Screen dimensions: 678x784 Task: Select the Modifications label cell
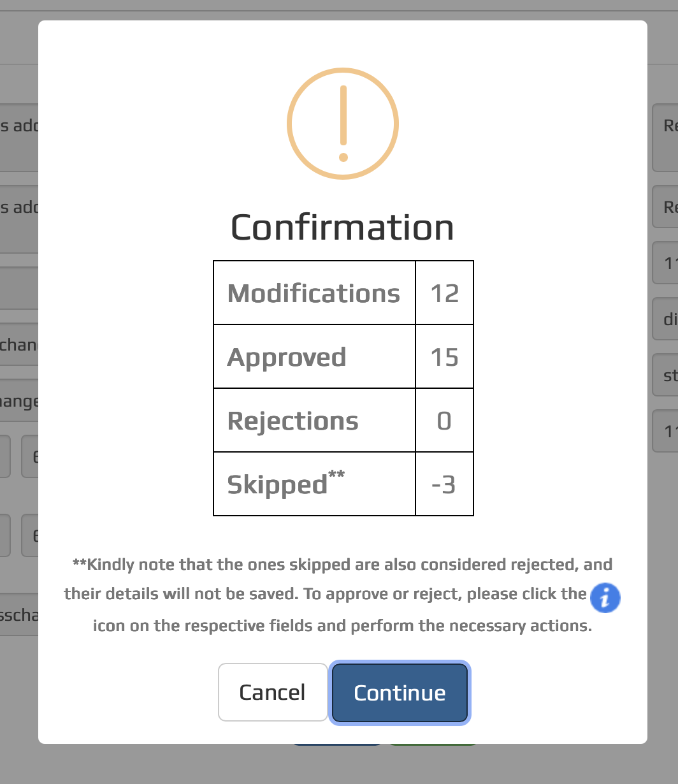(x=314, y=293)
